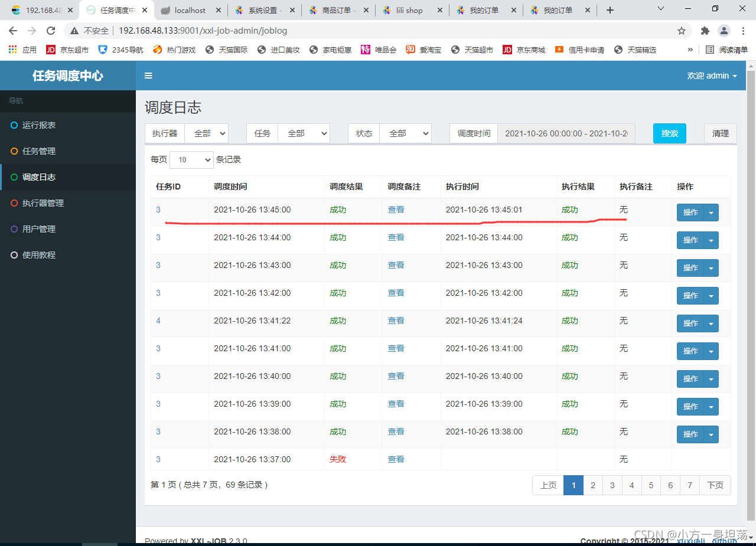
Task: Open the 京东商城 bookmark
Action: (524, 50)
